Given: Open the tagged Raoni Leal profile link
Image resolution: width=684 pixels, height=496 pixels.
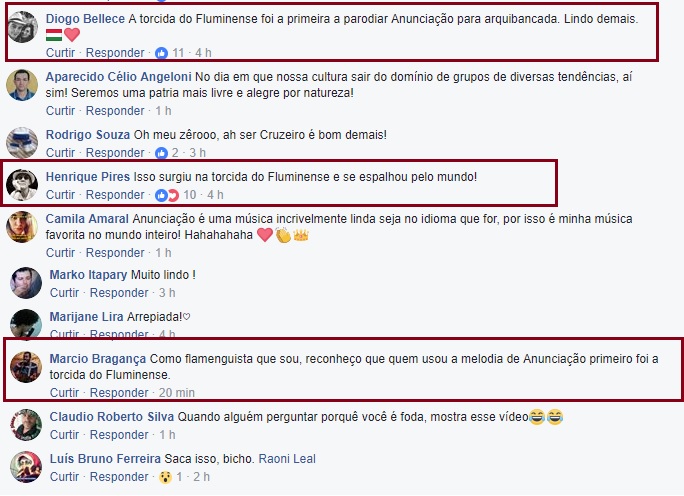Looking at the screenshot, I should pos(287,459).
